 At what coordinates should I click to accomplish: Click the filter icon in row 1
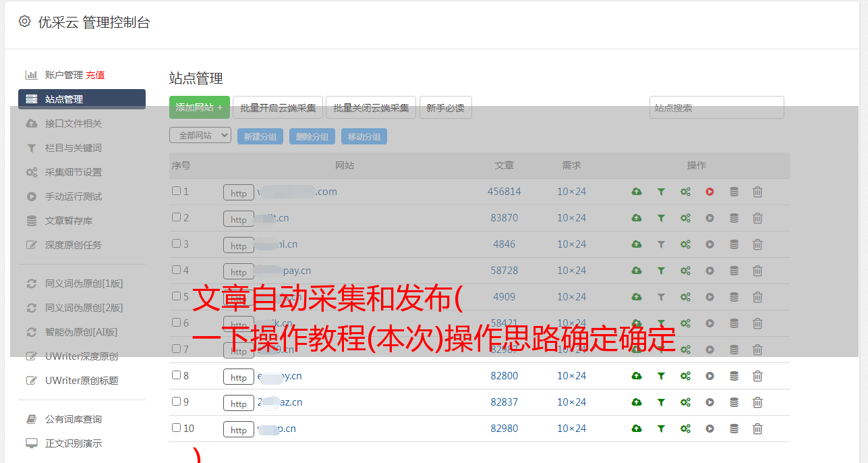click(x=661, y=192)
